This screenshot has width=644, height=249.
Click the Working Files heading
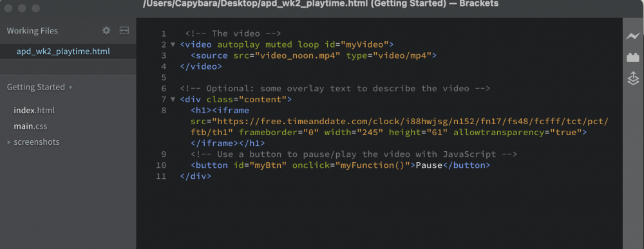pos(32,31)
